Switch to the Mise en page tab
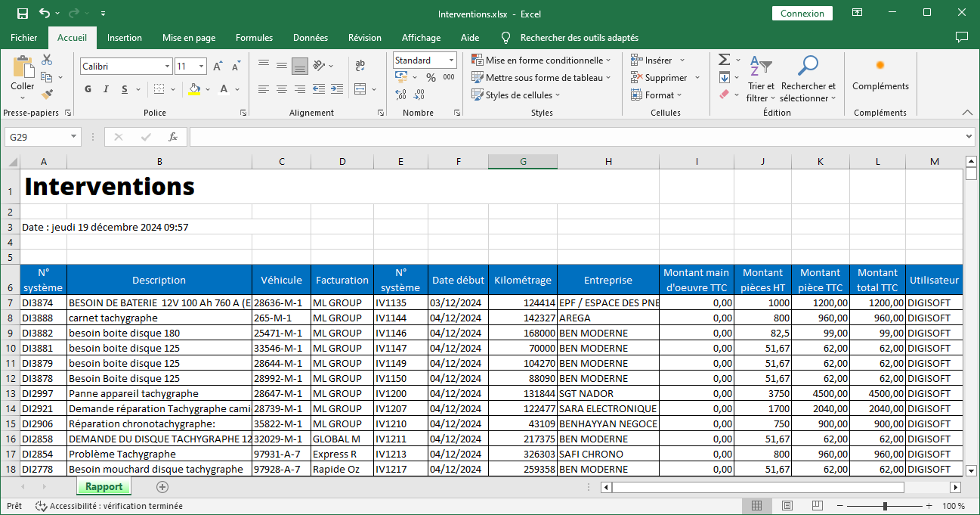Screen dimensions: 980x515 tap(189, 38)
